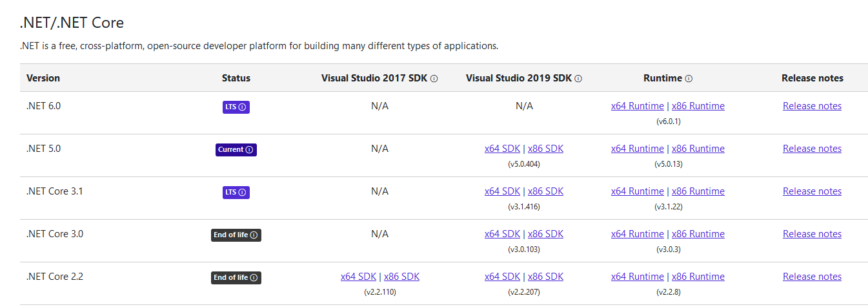Download VS 2019 x86 SDK for .NET Core 3.0
Screen dimensions: 868x307
[x=545, y=234]
